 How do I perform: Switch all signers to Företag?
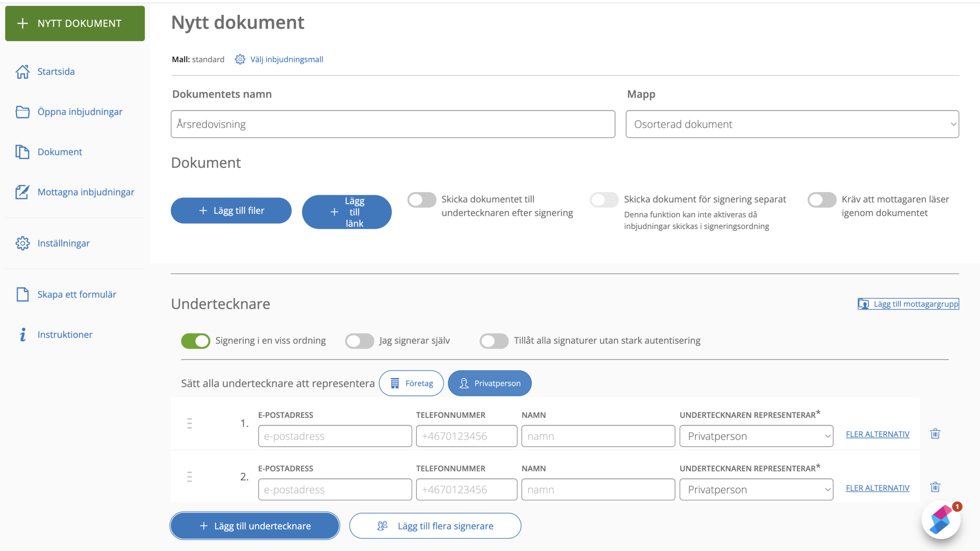pyautogui.click(x=411, y=383)
